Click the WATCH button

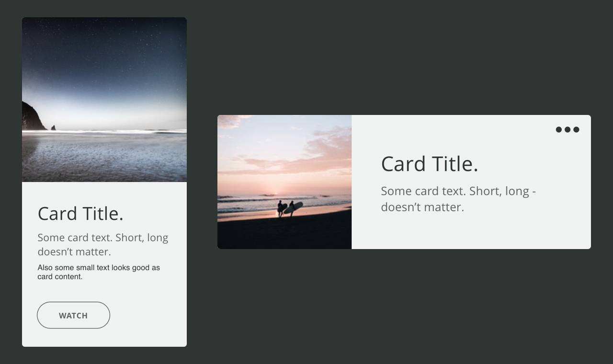[x=73, y=315]
